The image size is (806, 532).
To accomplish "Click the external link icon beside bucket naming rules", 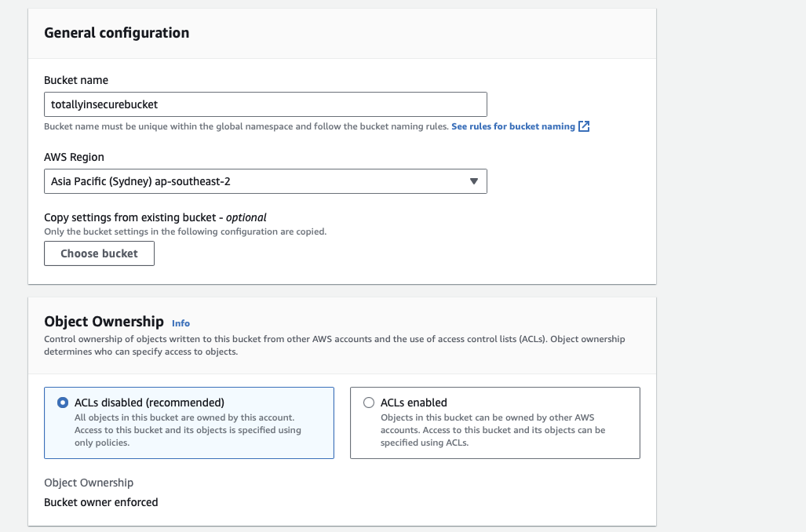I will click(x=584, y=126).
